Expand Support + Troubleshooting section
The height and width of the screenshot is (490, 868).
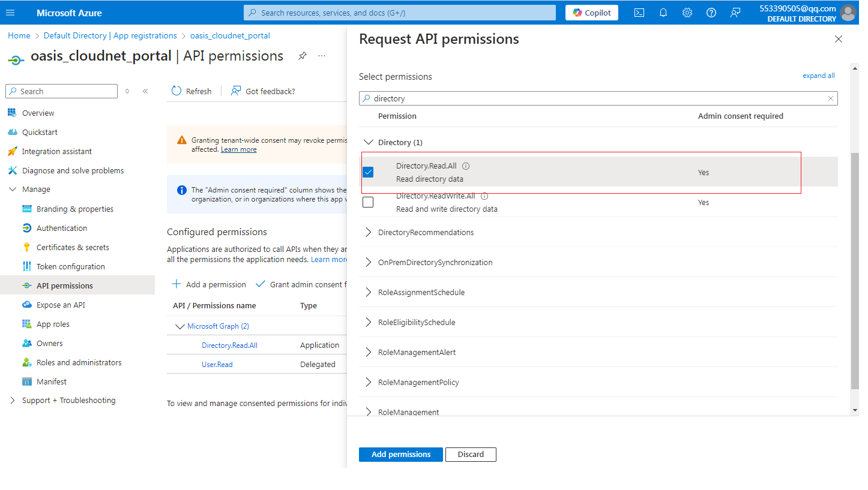coord(13,401)
